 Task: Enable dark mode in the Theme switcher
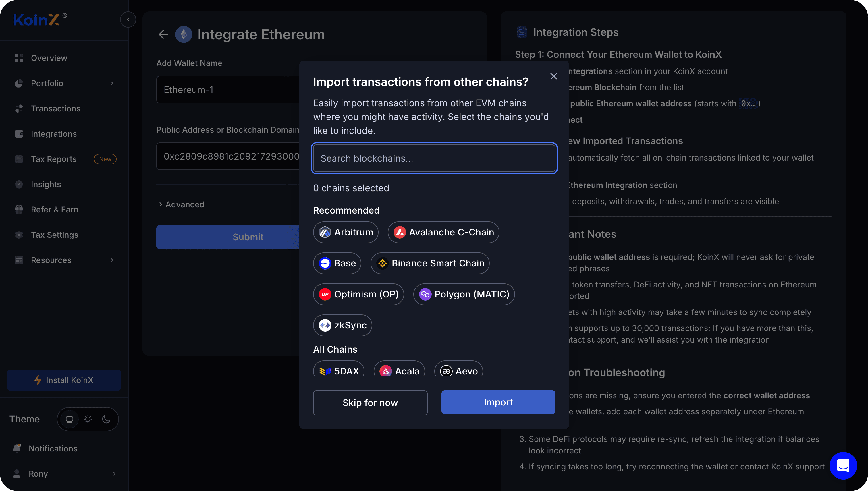tap(106, 419)
